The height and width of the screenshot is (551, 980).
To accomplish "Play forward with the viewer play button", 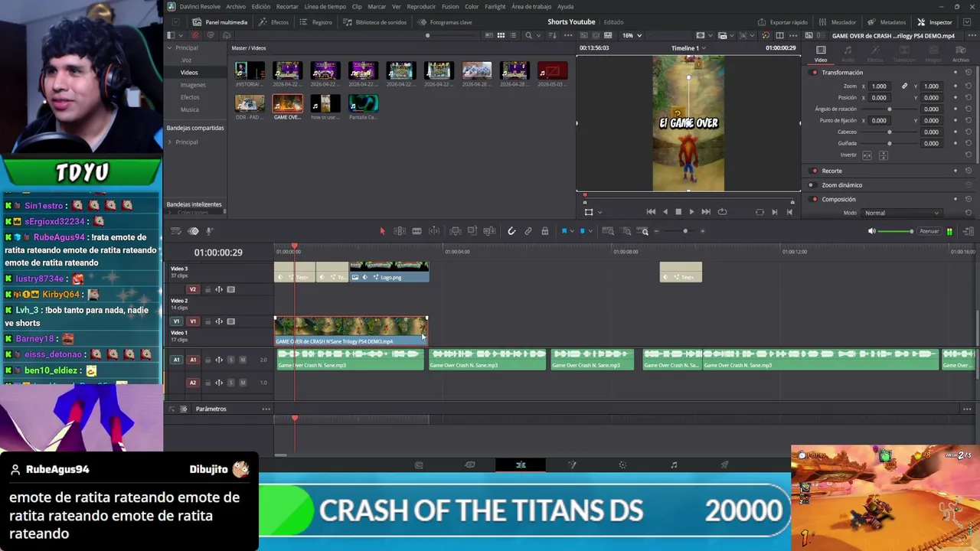I will coord(691,212).
